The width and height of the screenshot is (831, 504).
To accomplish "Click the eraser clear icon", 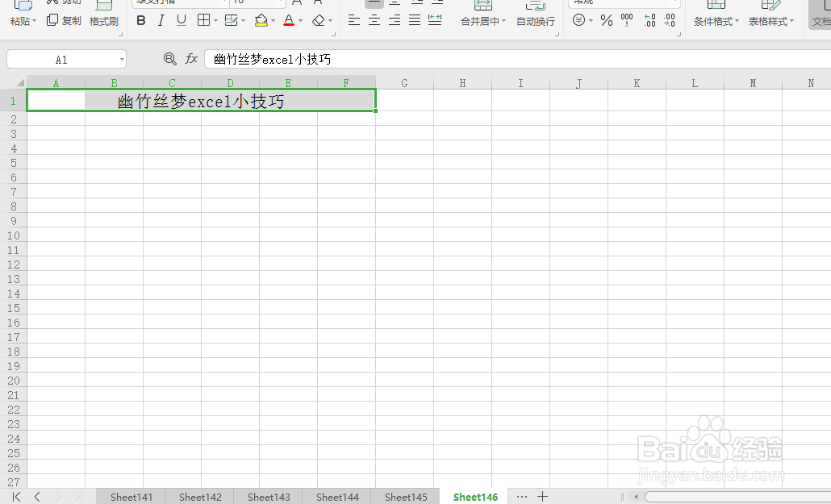I will [319, 21].
